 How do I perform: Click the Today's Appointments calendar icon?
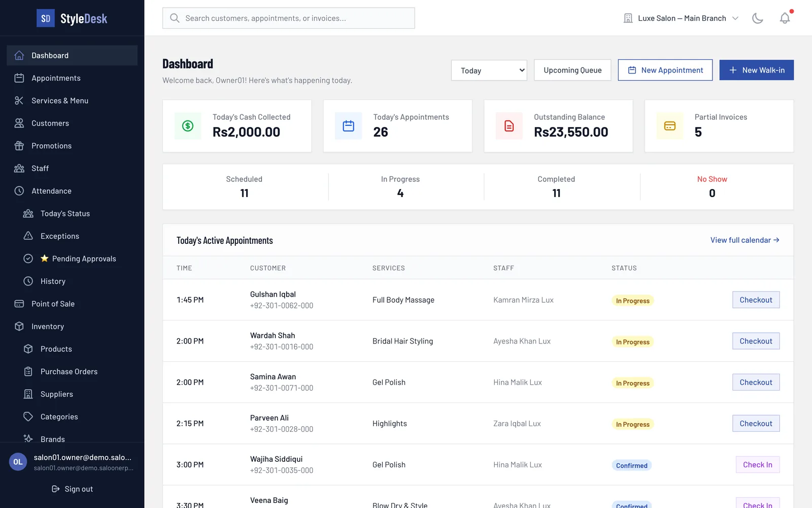tap(349, 126)
